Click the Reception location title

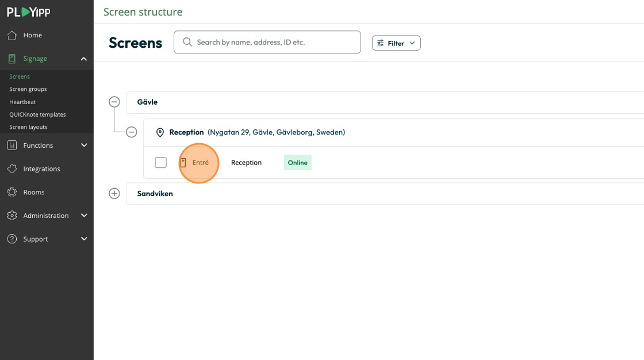[x=186, y=132]
